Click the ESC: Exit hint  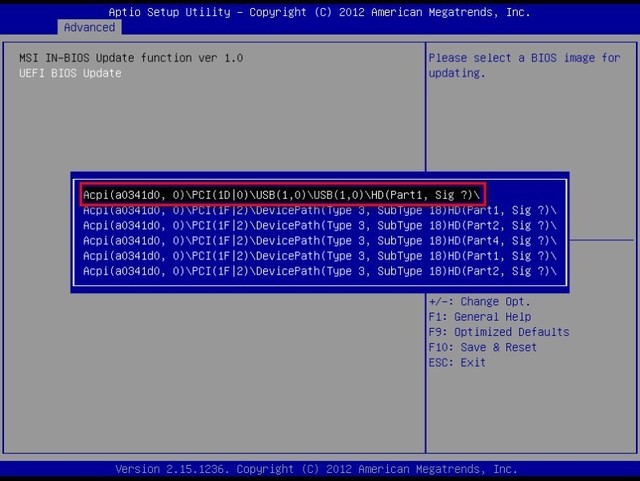pos(457,362)
